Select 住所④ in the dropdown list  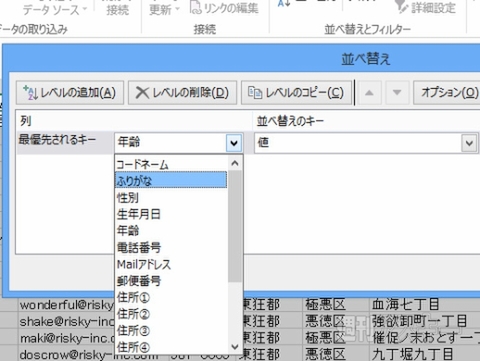point(171,347)
